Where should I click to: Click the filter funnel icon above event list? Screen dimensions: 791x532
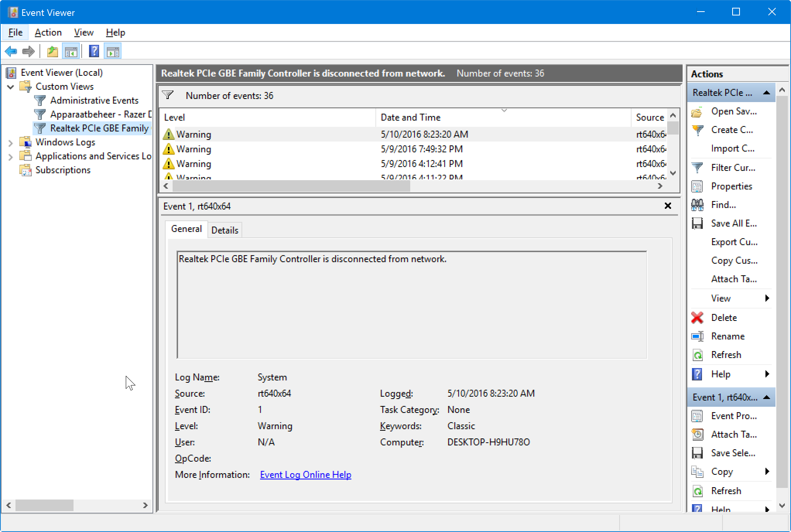tap(168, 95)
